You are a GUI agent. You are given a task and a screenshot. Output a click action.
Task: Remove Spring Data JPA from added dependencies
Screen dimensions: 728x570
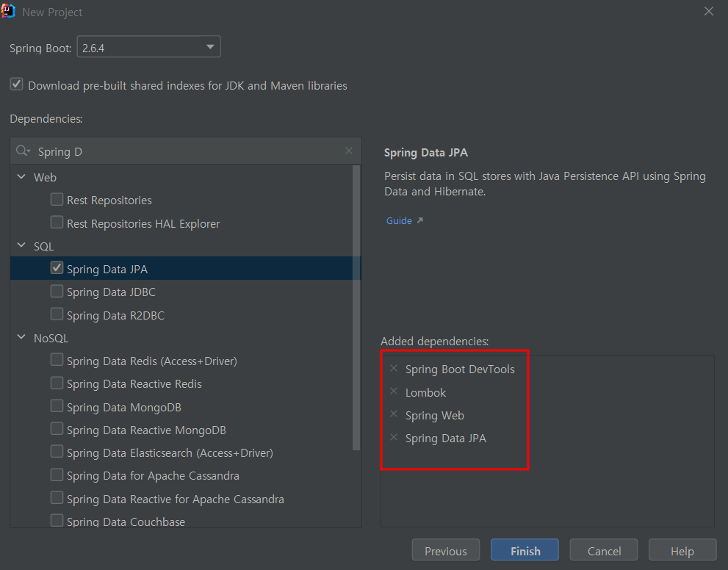tap(394, 437)
